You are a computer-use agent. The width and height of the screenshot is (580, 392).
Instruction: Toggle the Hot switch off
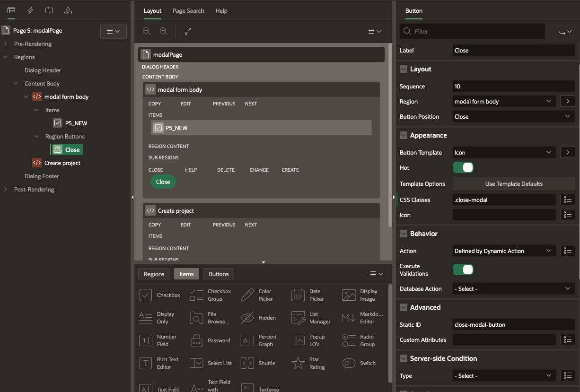click(463, 168)
